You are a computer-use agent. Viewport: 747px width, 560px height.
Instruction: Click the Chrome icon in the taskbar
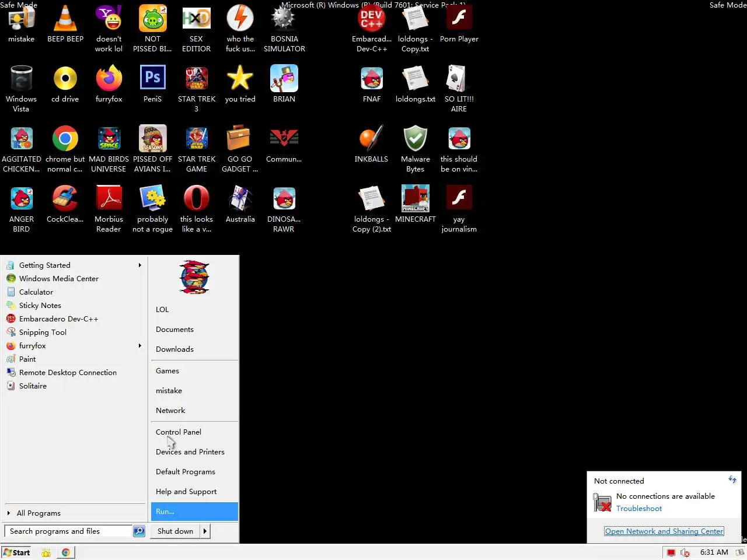[x=66, y=552]
